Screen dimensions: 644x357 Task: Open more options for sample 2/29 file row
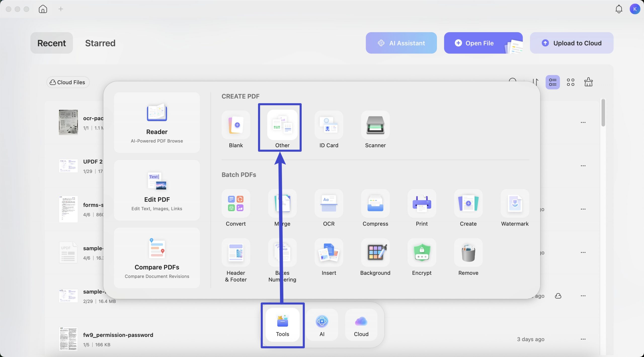583,296
